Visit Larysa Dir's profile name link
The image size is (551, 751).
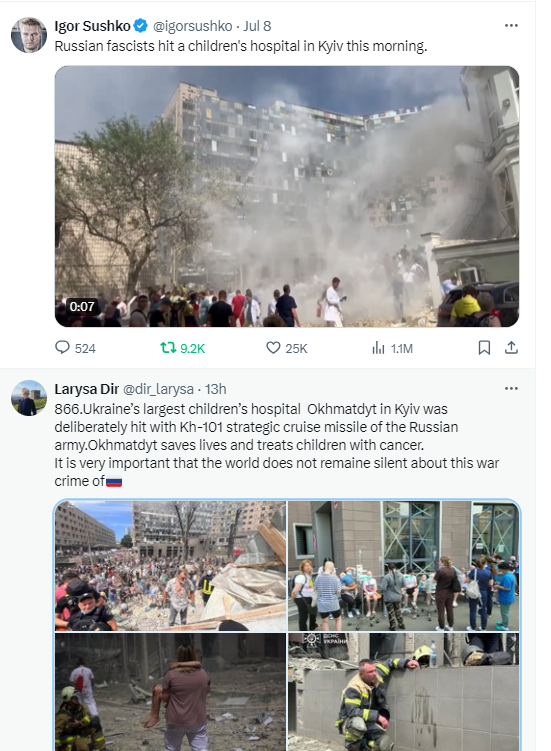coord(87,389)
